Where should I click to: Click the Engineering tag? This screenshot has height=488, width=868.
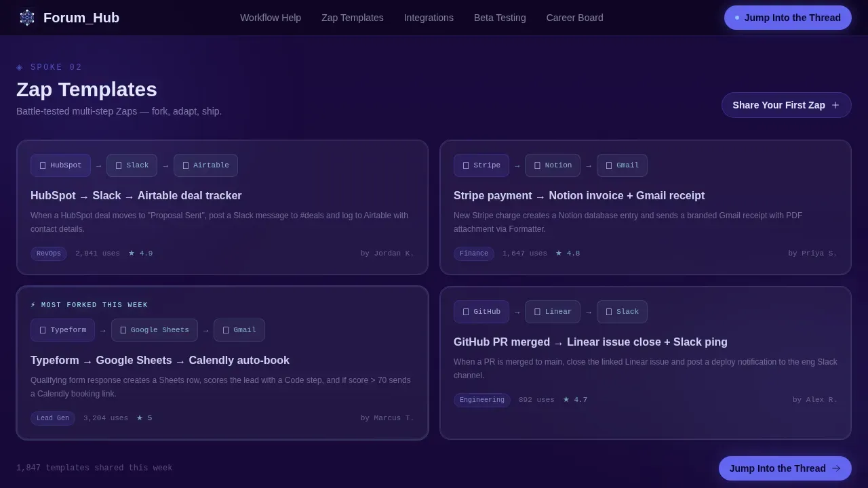point(482,400)
